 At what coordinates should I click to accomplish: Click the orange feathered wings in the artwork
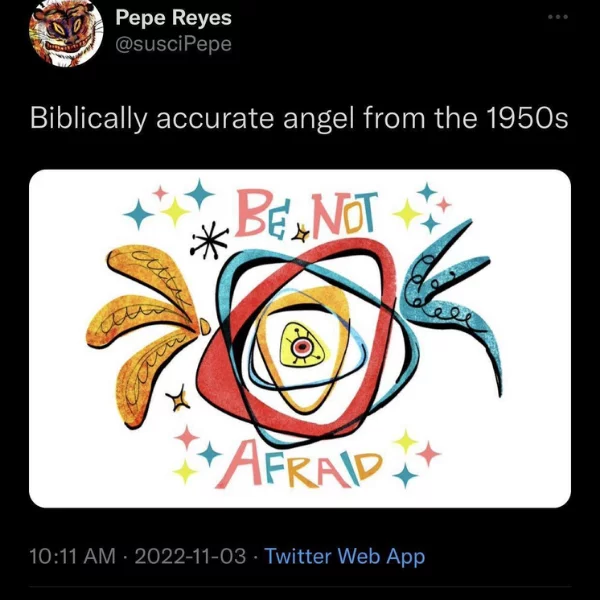tap(145, 332)
